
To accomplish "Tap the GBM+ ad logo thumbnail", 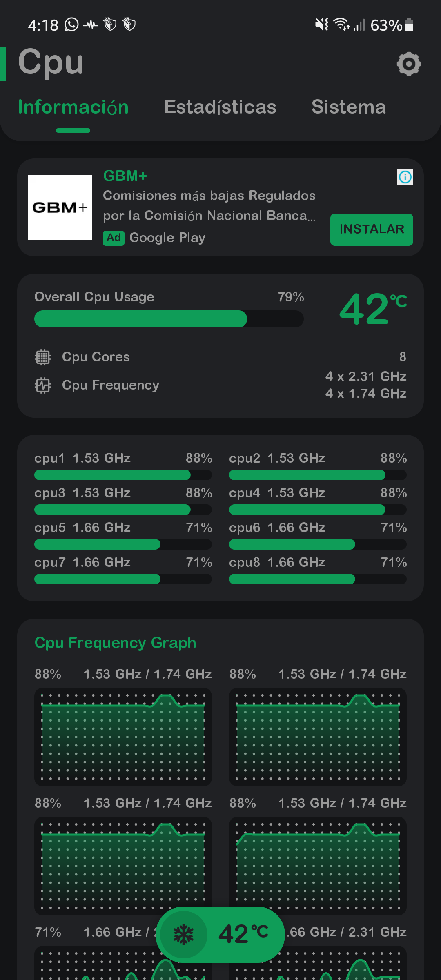I will tap(60, 207).
